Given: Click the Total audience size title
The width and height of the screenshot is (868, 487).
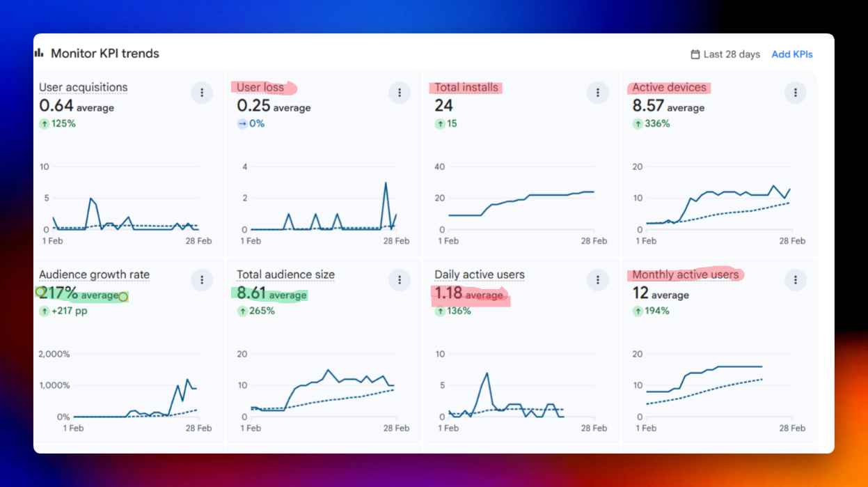Looking at the screenshot, I should [x=285, y=275].
